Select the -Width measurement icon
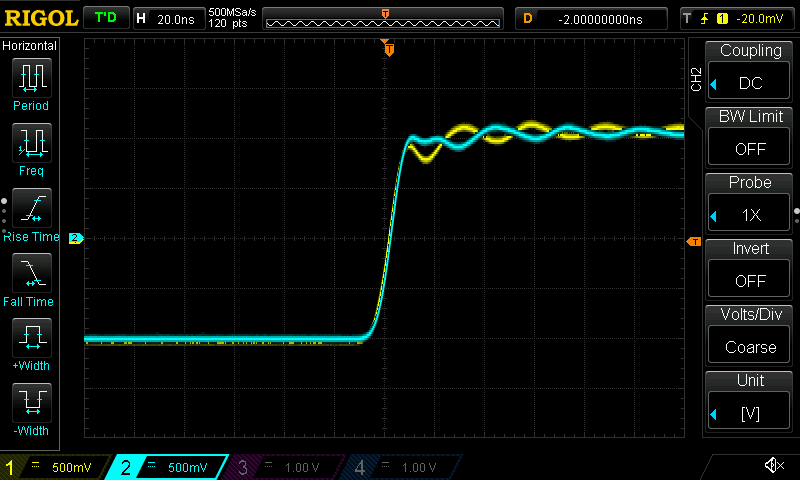The image size is (800, 480). [32, 402]
